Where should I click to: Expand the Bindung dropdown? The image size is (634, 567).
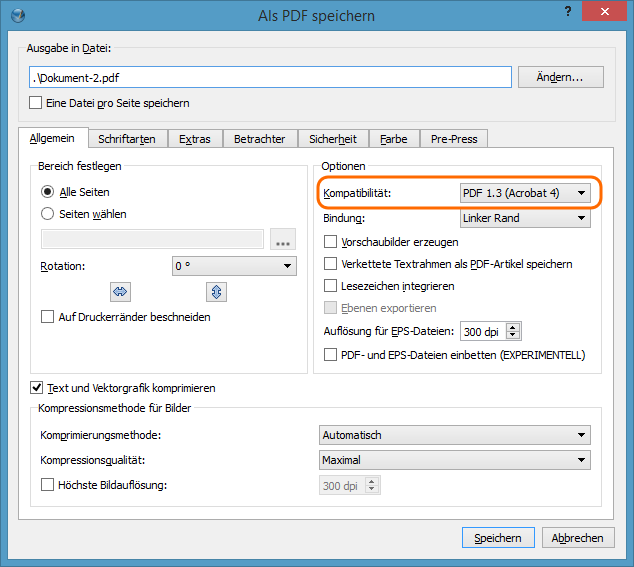pos(524,218)
